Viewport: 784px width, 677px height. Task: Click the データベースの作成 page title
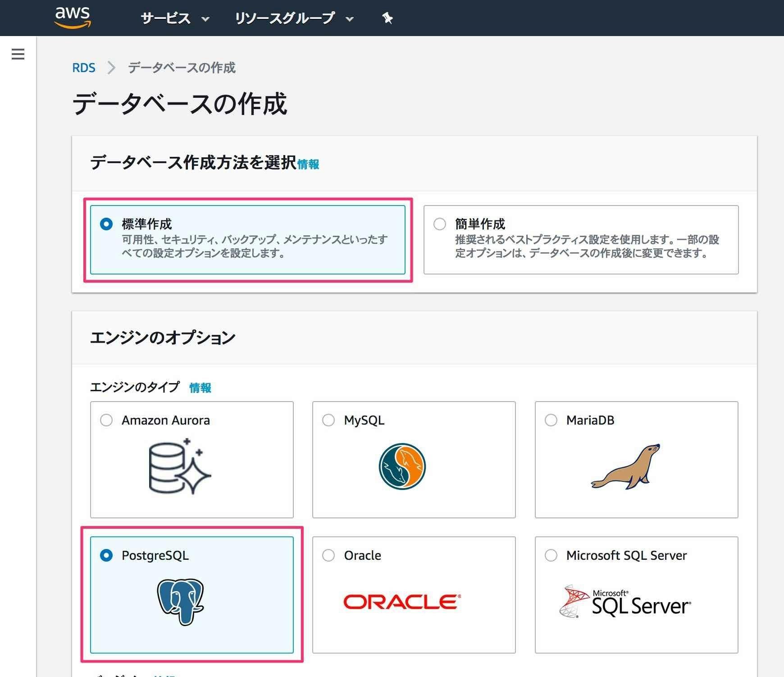tap(180, 104)
